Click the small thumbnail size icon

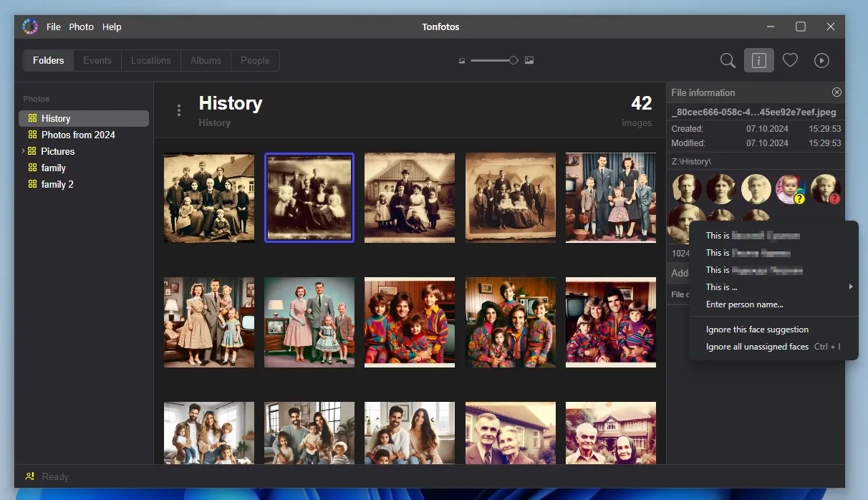(x=462, y=61)
